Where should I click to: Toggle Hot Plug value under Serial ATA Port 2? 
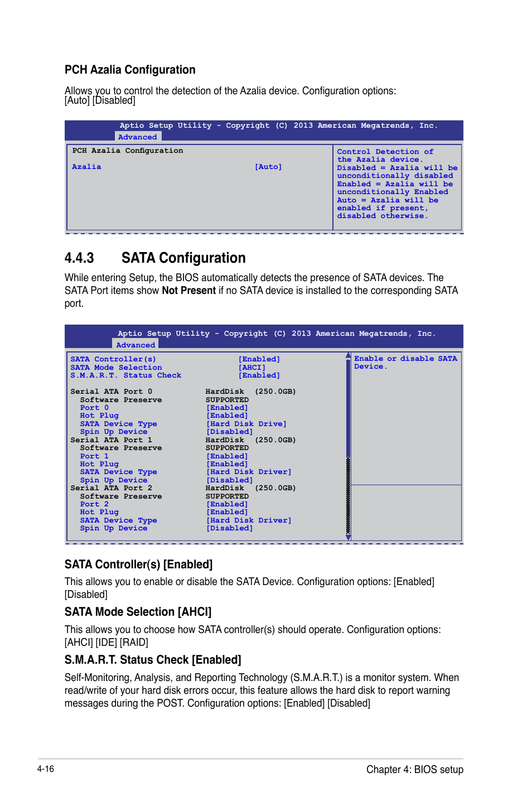click(227, 512)
